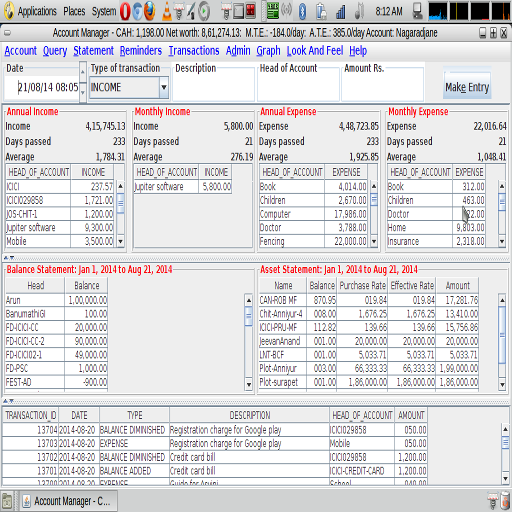This screenshot has width=512, height=512.
Task: Open Firefox from the top panel
Action: point(150,11)
